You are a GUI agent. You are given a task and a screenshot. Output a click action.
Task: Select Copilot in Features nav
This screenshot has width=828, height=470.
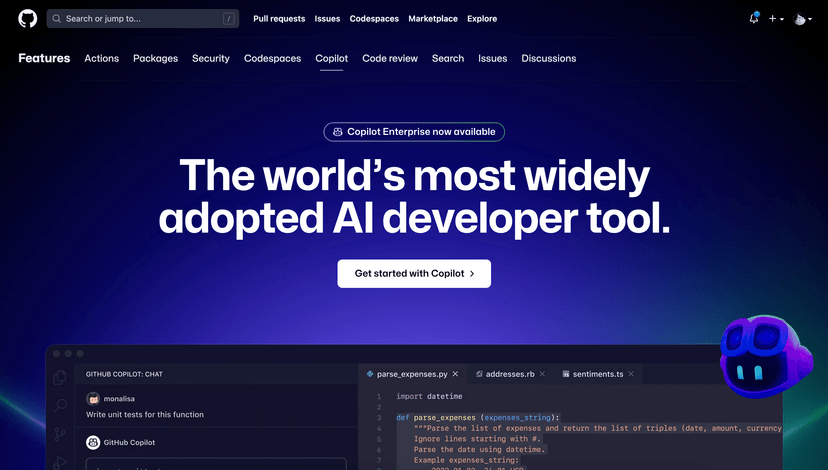pyautogui.click(x=332, y=58)
